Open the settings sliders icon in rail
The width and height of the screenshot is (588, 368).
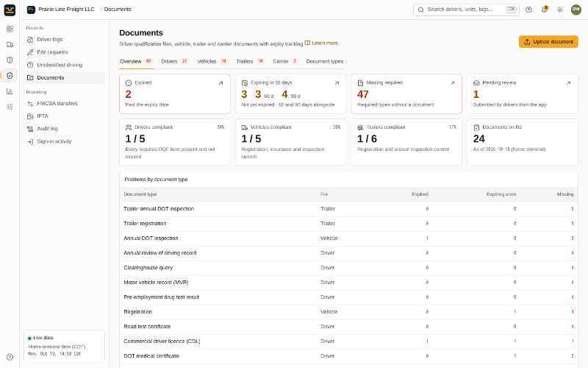tap(10, 107)
